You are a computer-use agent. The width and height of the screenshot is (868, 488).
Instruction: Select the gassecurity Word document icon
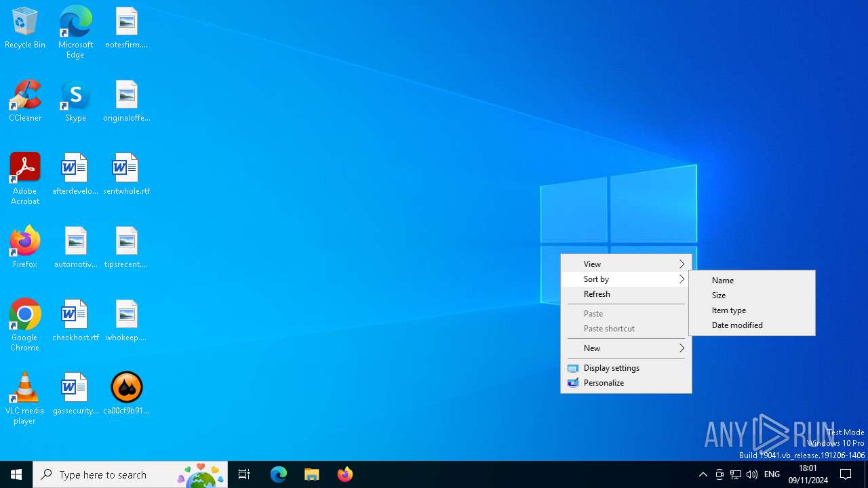pos(75,394)
